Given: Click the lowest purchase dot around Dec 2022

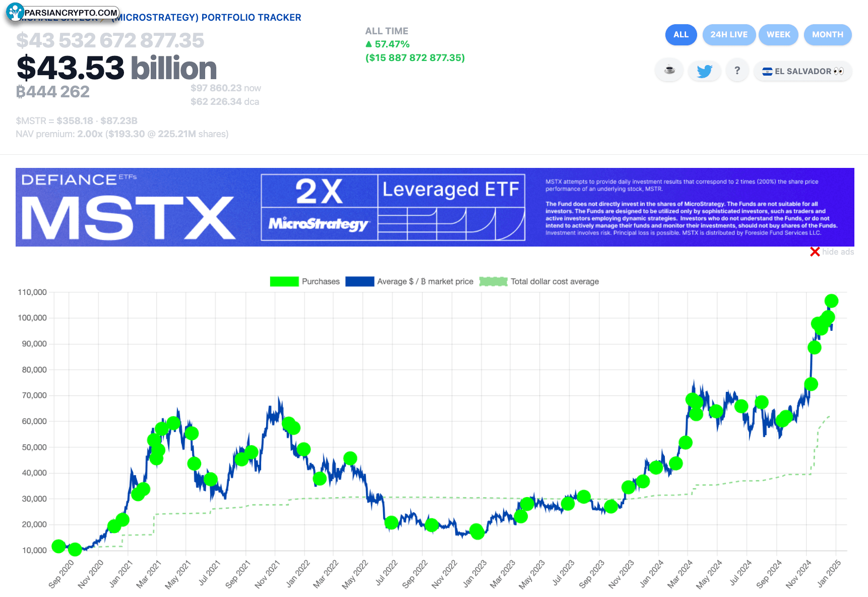Looking at the screenshot, I should point(477,532).
